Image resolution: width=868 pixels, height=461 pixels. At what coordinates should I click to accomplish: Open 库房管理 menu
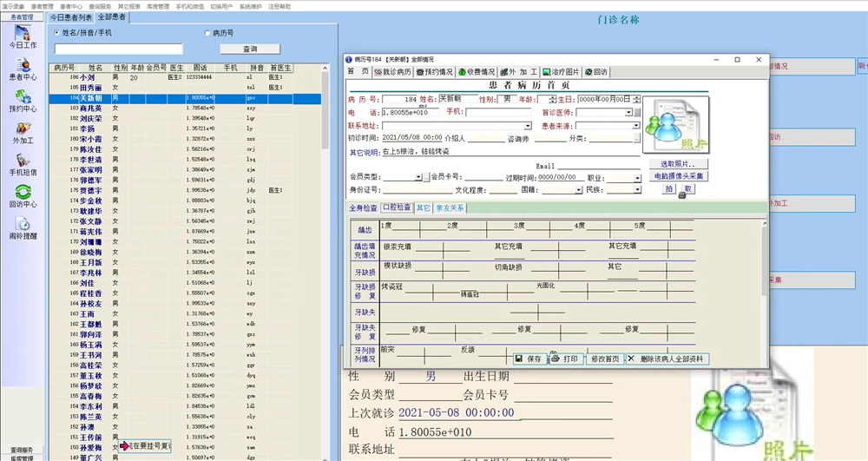tap(158, 7)
